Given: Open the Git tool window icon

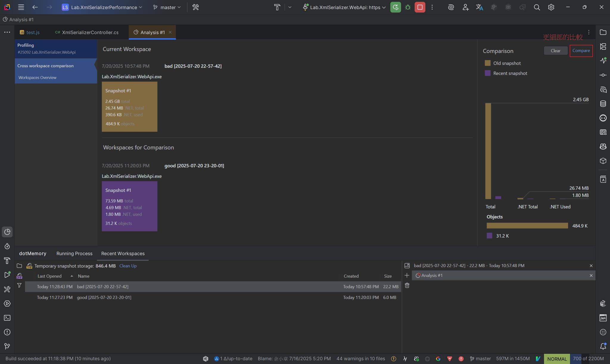Looking at the screenshot, I should pyautogui.click(x=7, y=346).
